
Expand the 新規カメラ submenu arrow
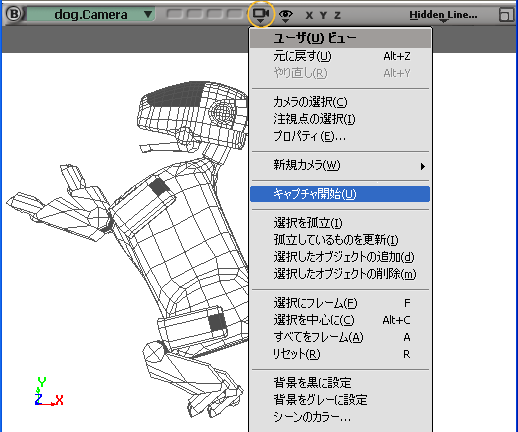(x=422, y=166)
